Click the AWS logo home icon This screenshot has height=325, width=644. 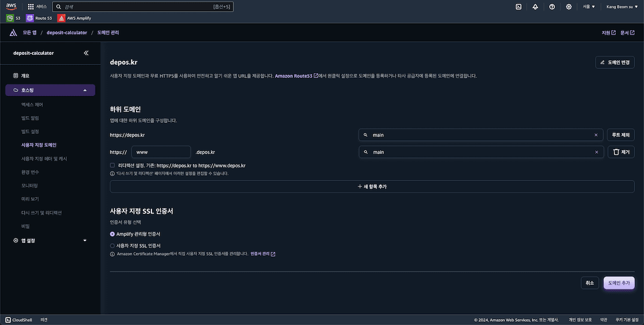coord(11,6)
